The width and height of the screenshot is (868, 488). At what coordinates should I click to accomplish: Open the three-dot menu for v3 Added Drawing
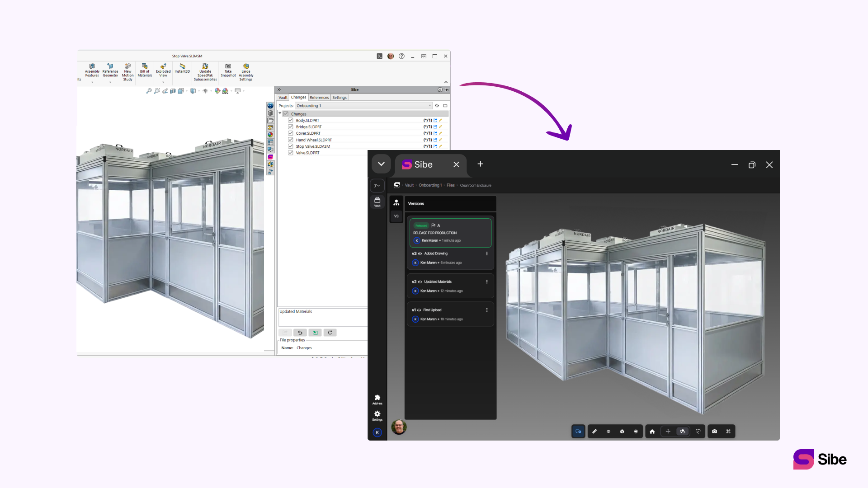pyautogui.click(x=487, y=253)
